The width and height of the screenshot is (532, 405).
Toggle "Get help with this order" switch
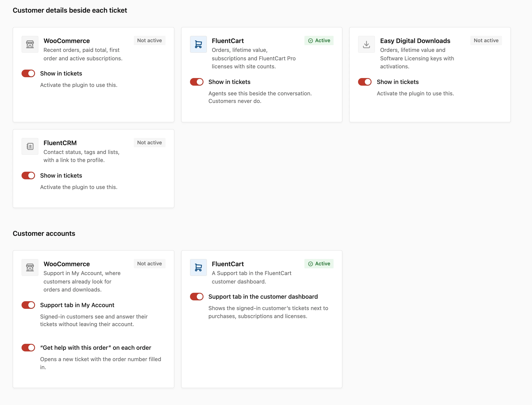(28, 348)
